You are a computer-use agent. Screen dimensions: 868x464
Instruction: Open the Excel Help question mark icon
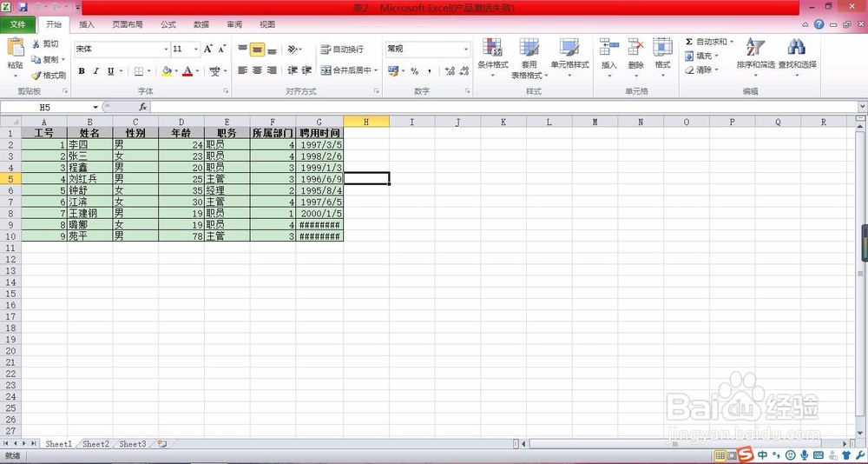(x=819, y=24)
